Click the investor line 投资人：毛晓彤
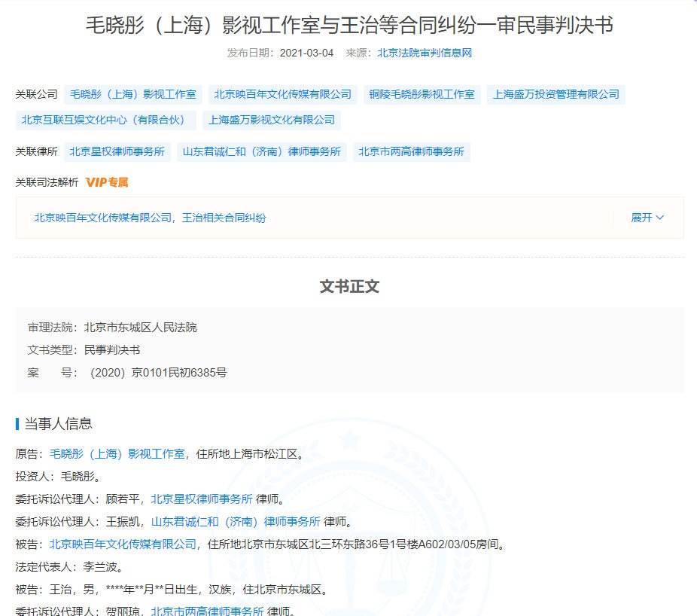Viewport: 697px width, 616px height. (x=58, y=477)
